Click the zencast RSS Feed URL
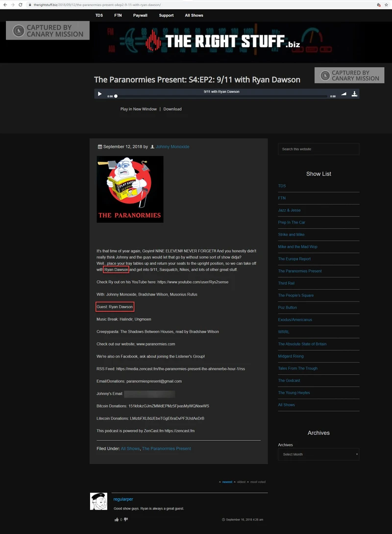This screenshot has height=534, width=392. 181,369
